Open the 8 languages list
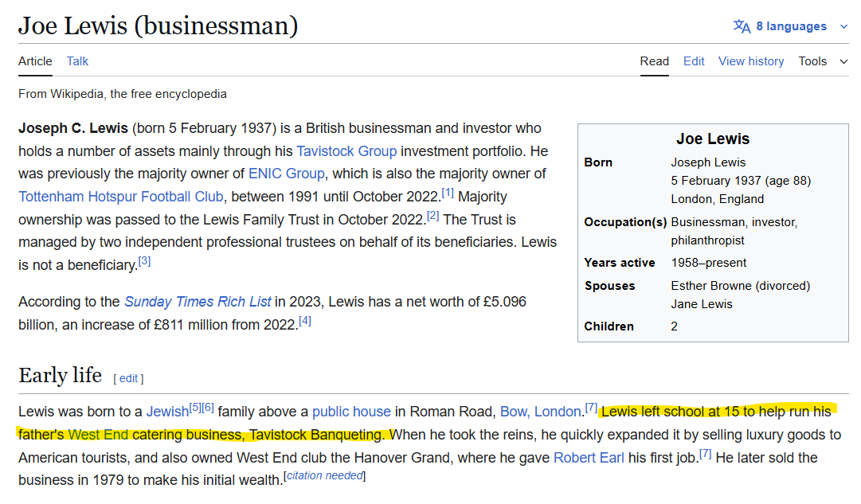861x504 pixels. [x=791, y=26]
